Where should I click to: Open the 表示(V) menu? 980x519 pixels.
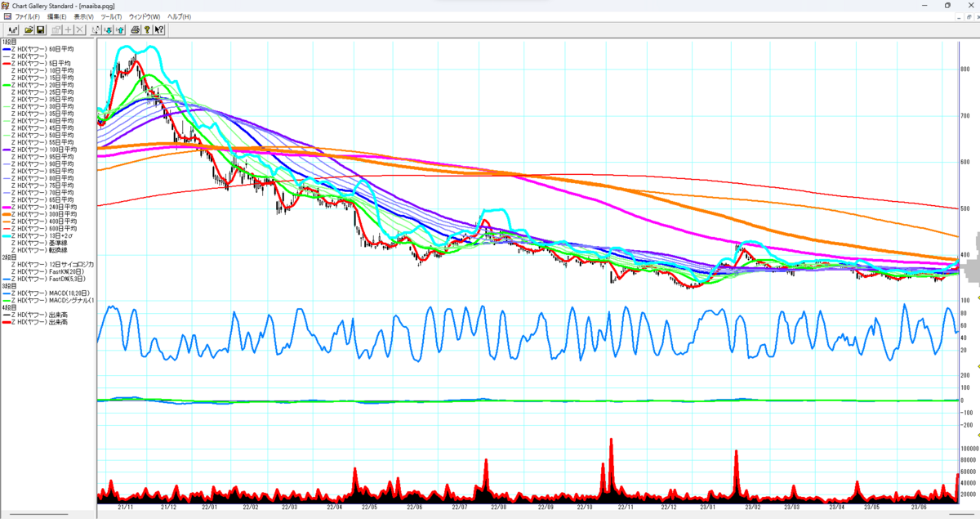tap(83, 16)
